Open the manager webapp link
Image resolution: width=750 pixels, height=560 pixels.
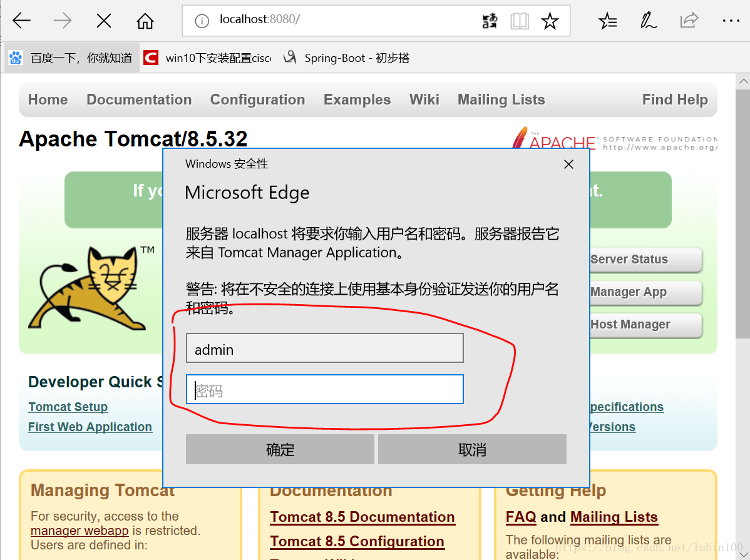80,531
